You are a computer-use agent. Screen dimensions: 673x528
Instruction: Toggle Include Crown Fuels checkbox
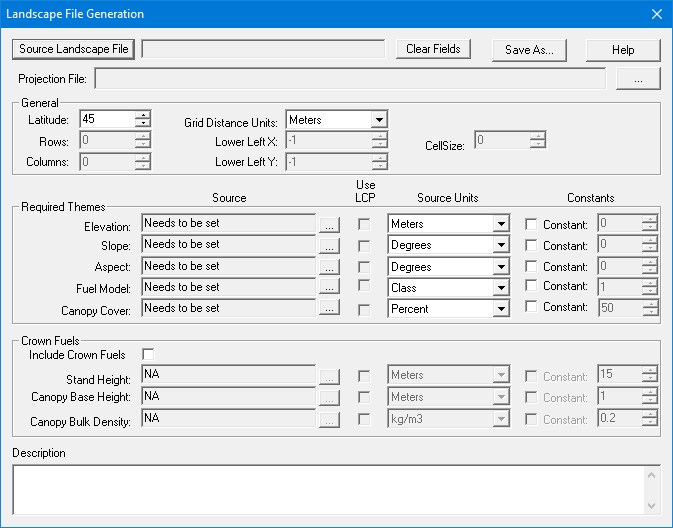coord(148,355)
